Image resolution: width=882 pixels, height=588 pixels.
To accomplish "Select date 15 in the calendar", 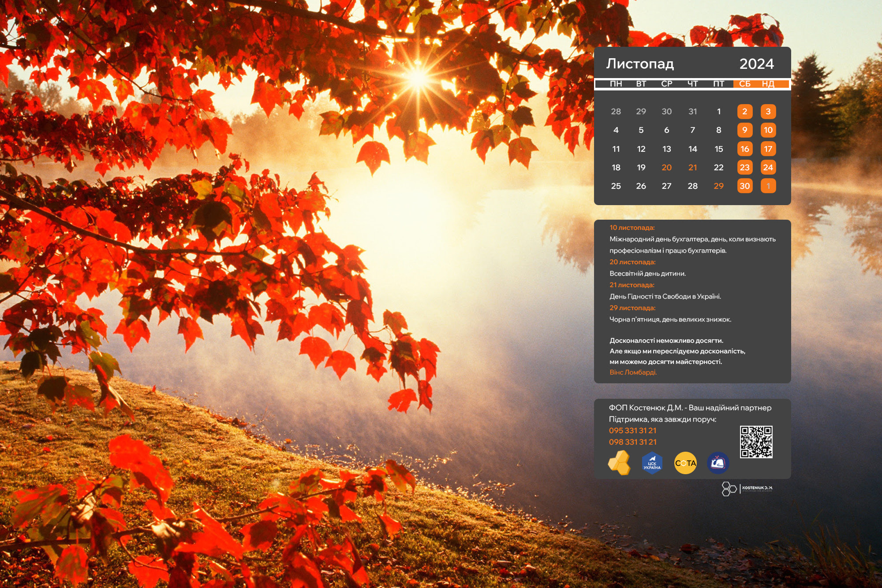I will tap(719, 149).
